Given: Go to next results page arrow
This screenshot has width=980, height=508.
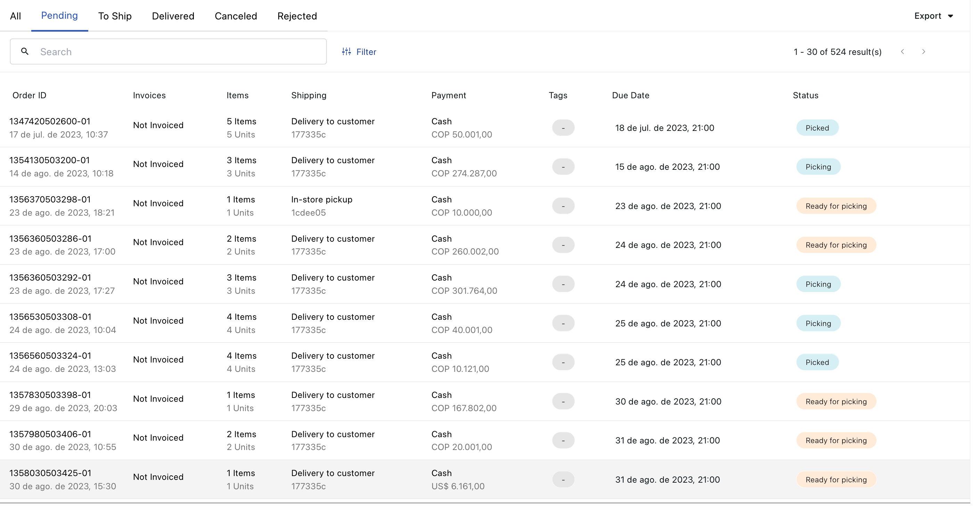Looking at the screenshot, I should pyautogui.click(x=923, y=52).
